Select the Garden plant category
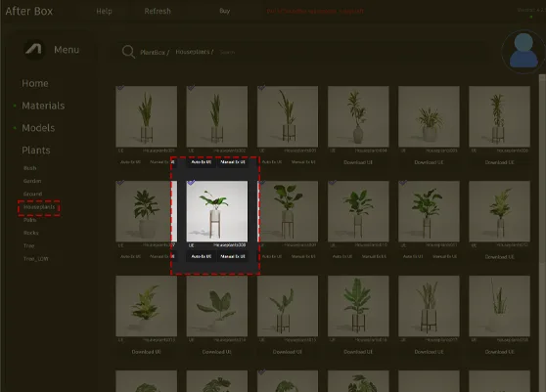Image resolution: width=546 pixels, height=392 pixels. (x=32, y=181)
